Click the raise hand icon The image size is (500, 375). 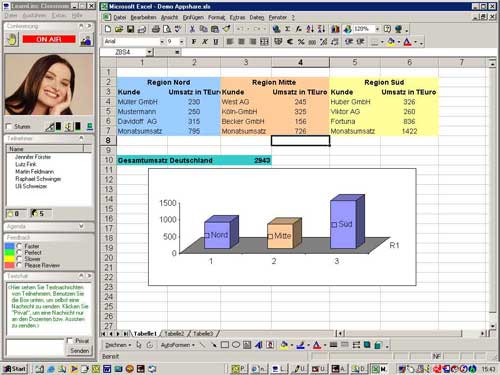point(12,40)
